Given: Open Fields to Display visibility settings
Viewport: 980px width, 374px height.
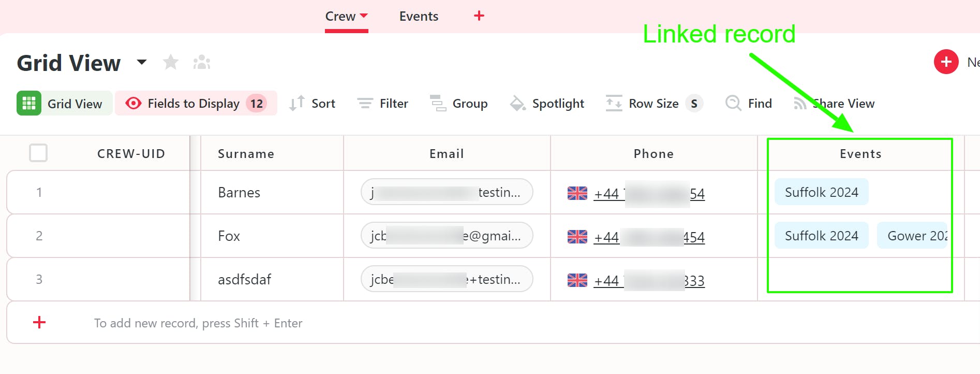Looking at the screenshot, I should click(196, 104).
